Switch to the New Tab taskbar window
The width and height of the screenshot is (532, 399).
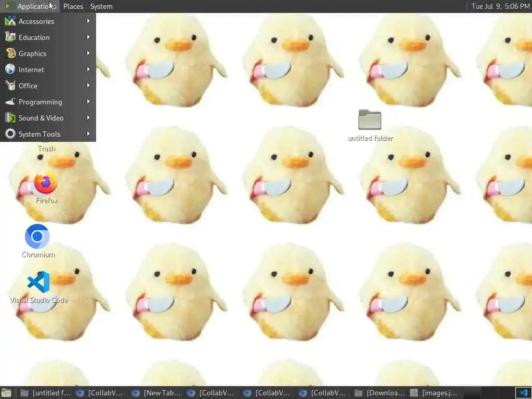pos(157,393)
